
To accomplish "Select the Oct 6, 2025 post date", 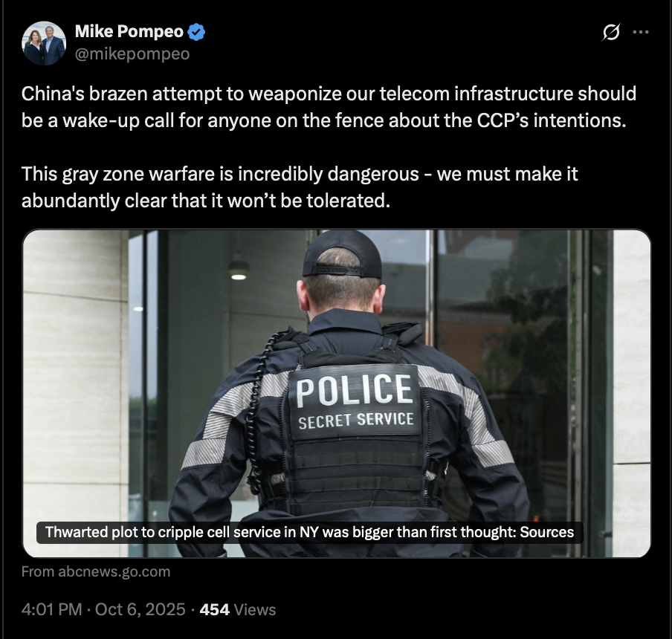I will click(140, 609).
